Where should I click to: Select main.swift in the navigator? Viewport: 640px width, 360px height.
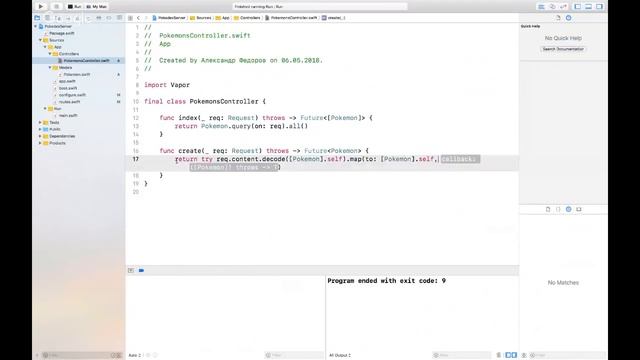68,116
